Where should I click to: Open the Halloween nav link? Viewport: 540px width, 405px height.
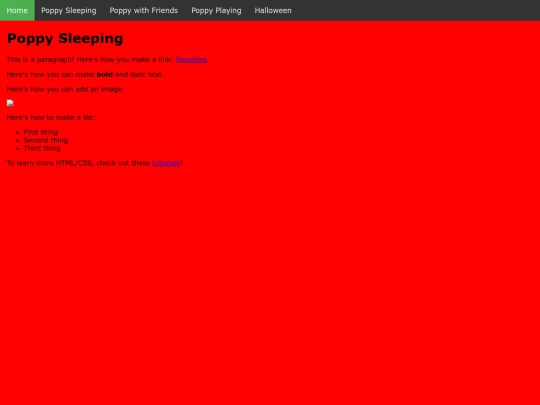pos(273,10)
